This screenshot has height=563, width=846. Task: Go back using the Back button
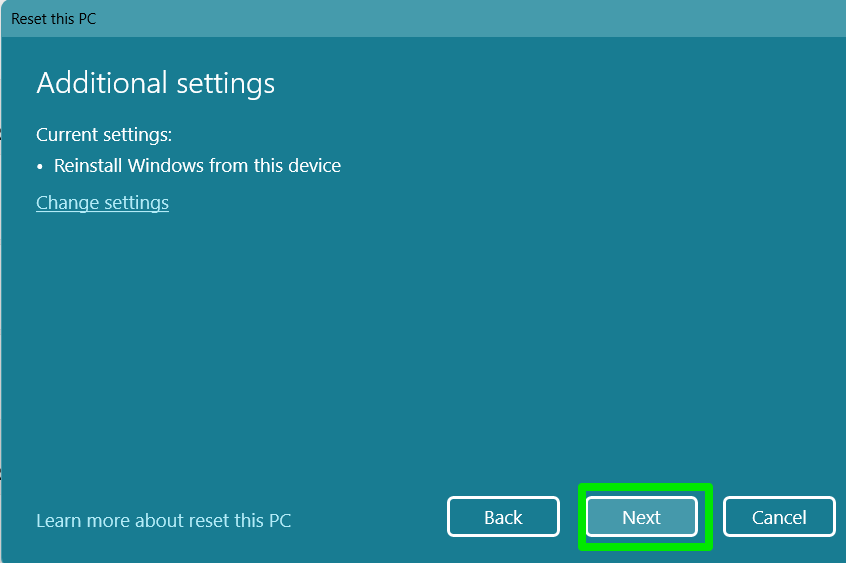[503, 517]
